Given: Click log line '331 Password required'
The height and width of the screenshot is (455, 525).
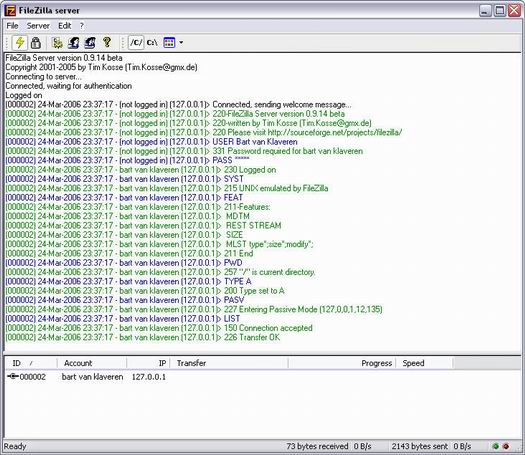Looking at the screenshot, I should [184, 151].
